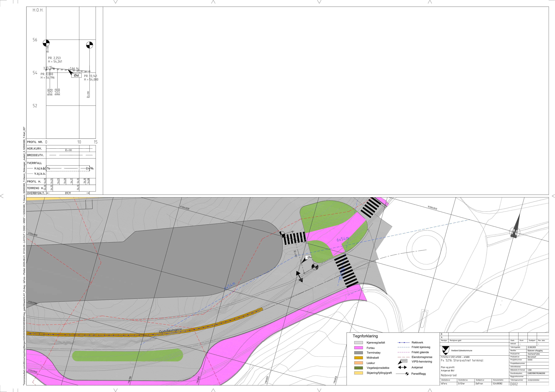Click the scale value '1:200'
The width and height of the screenshot is (555, 392).
(529, 370)
